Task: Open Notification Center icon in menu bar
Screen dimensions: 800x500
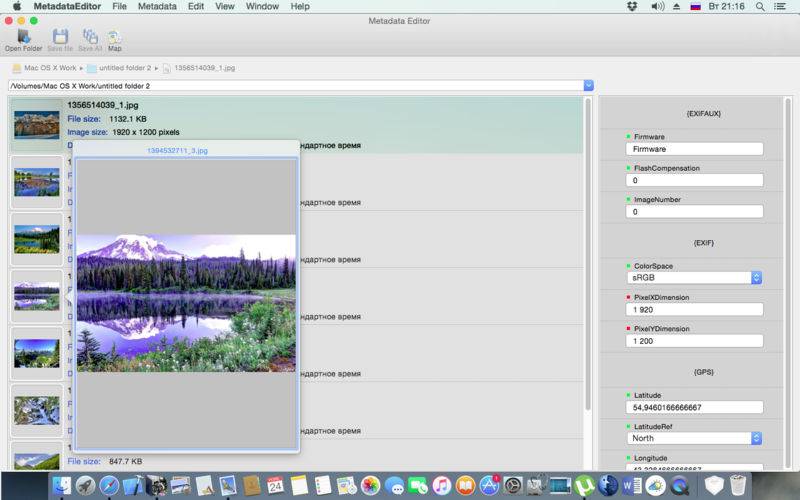Action: click(780, 7)
